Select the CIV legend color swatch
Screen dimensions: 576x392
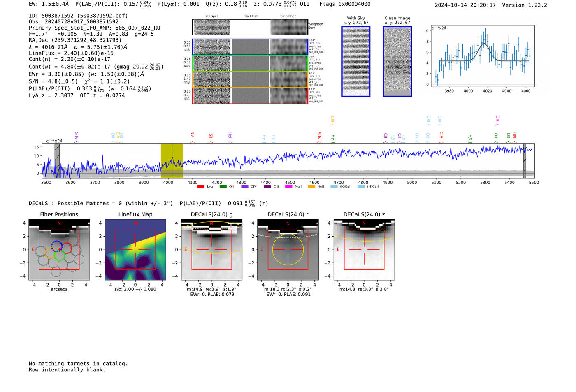point(245,186)
